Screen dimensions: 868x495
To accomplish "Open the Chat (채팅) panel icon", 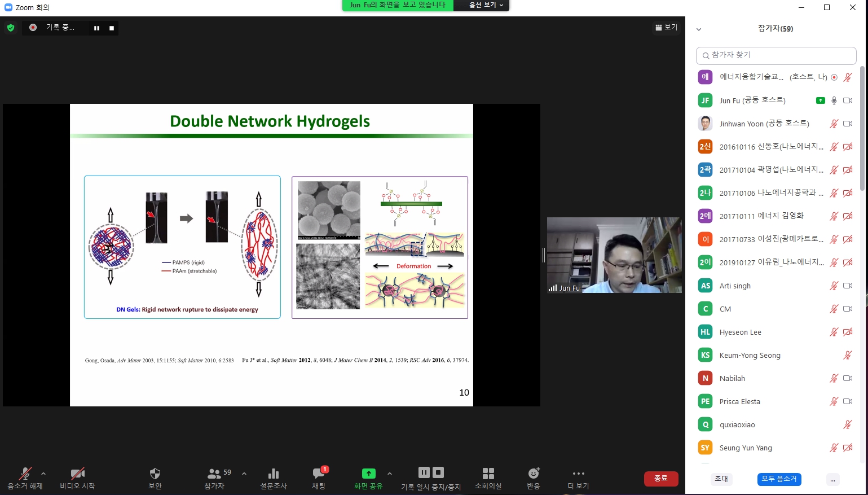I will (319, 474).
